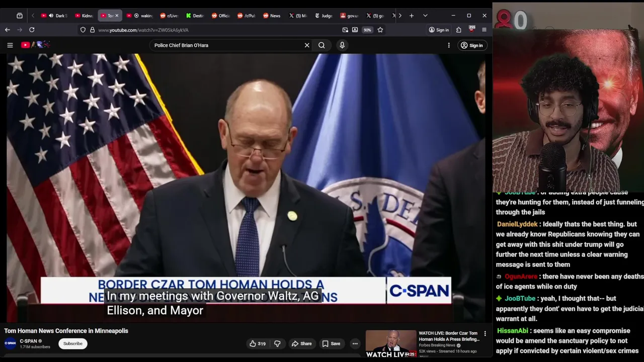View site security padlock info
The image size is (644, 362).
[92, 30]
